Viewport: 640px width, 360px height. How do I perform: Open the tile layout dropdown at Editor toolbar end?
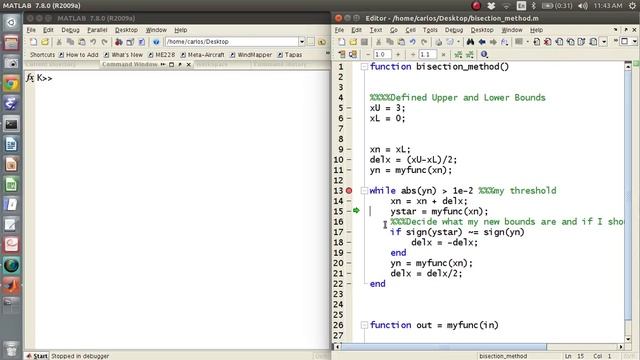click(635, 42)
